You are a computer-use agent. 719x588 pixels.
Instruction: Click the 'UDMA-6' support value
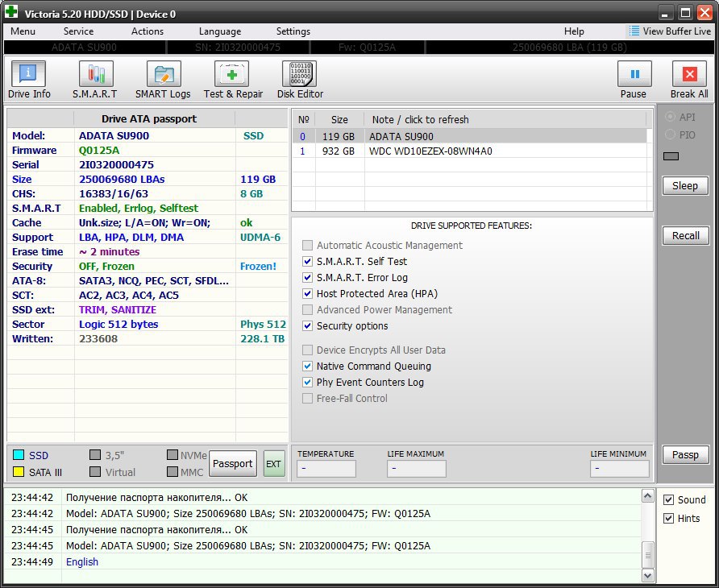click(x=260, y=238)
